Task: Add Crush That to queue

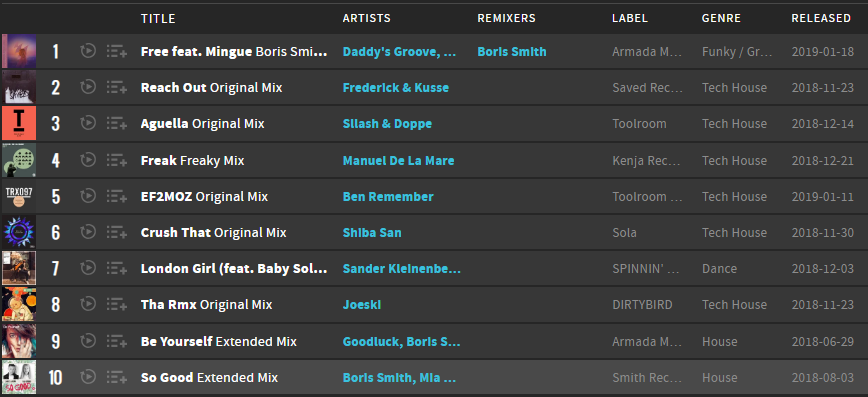Action: point(117,233)
